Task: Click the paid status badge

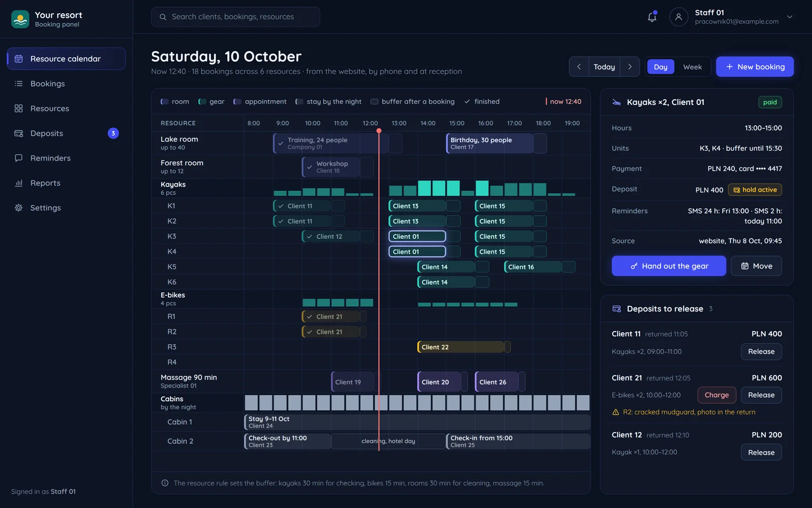Action: tap(770, 102)
